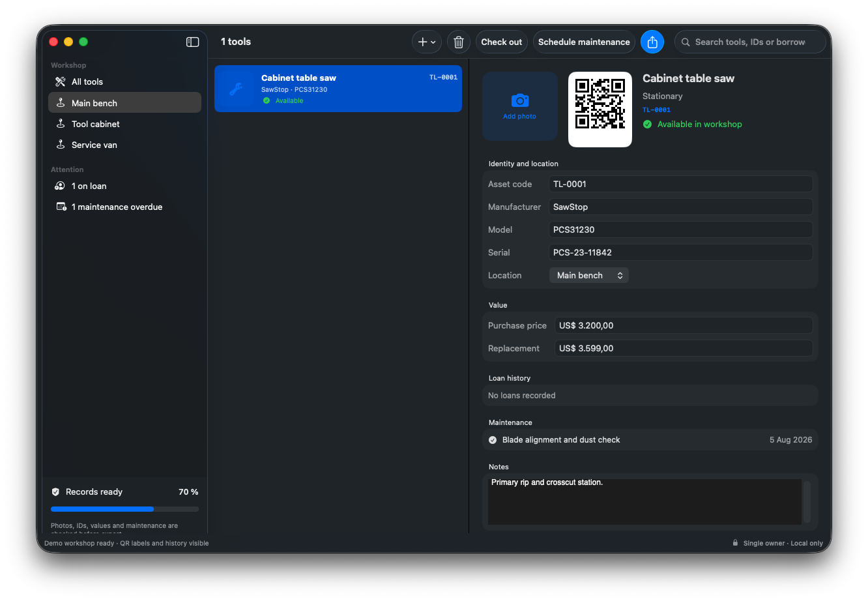Toggle Blade alignment maintenance check circle
The image size is (868, 601).
coord(493,440)
